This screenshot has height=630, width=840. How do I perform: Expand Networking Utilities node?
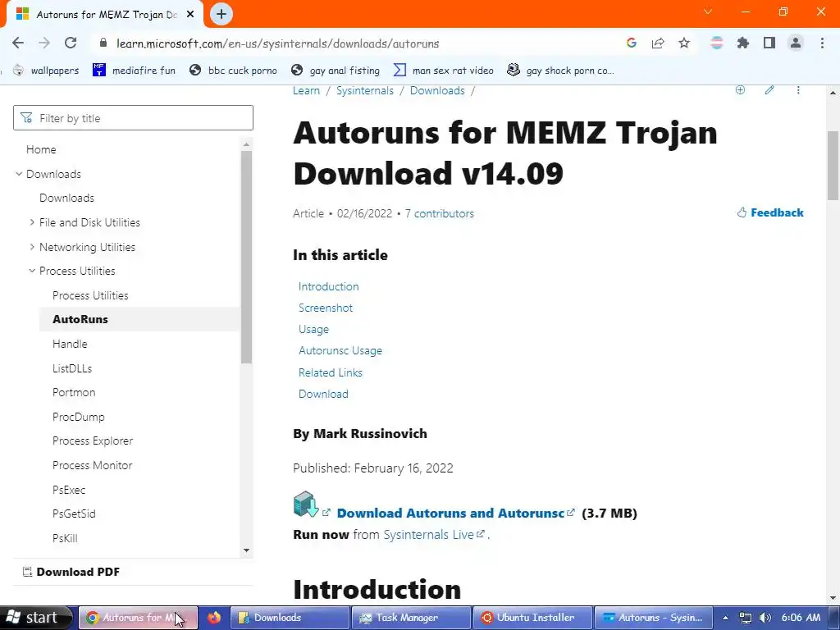click(x=32, y=247)
